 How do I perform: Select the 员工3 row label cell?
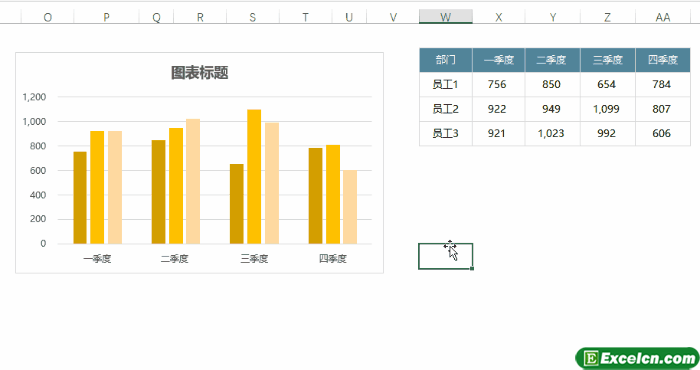446,133
